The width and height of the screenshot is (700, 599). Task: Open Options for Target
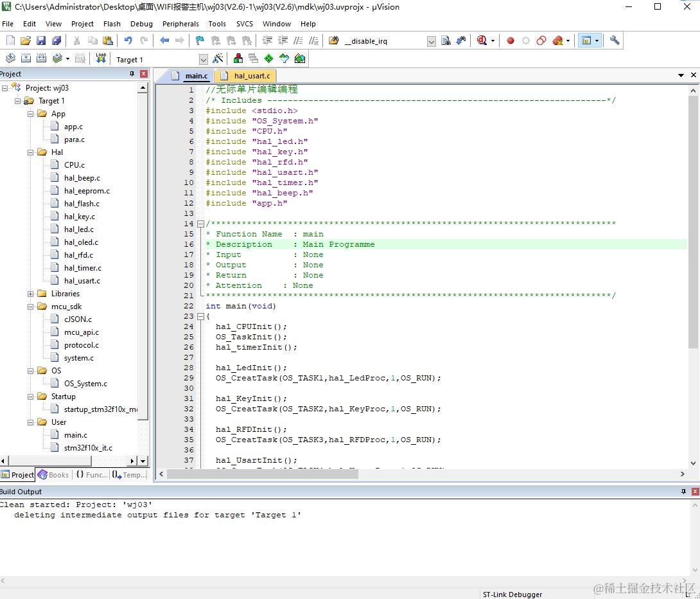218,58
